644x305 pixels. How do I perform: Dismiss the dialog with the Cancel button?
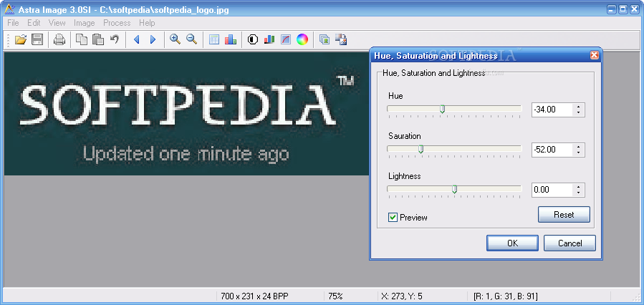click(569, 243)
